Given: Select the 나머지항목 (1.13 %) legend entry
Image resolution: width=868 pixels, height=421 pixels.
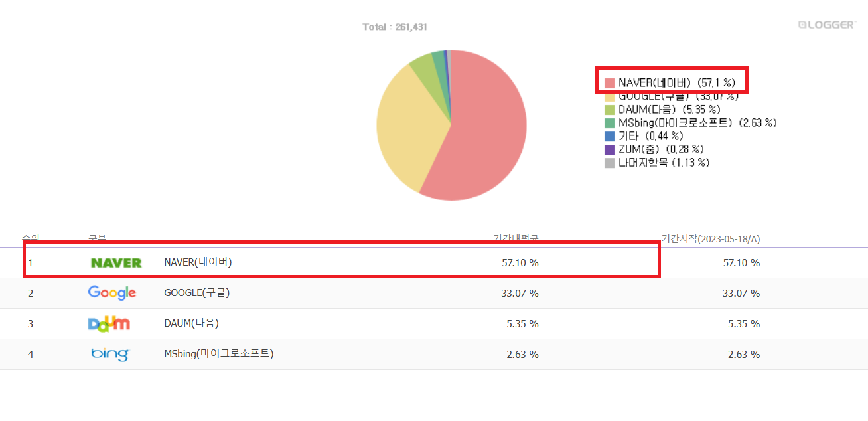Looking at the screenshot, I should tap(657, 163).
